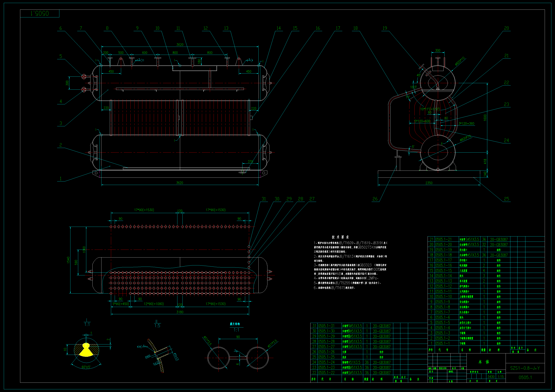Click the "600" dimension above upper drum
Viewport: 555px width, 392px height.
click(144, 53)
